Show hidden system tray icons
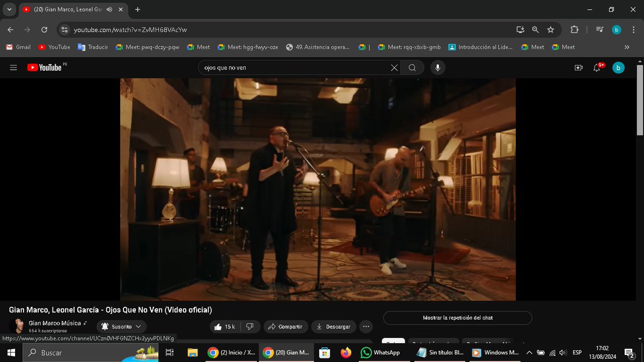644x362 pixels. [529, 353]
